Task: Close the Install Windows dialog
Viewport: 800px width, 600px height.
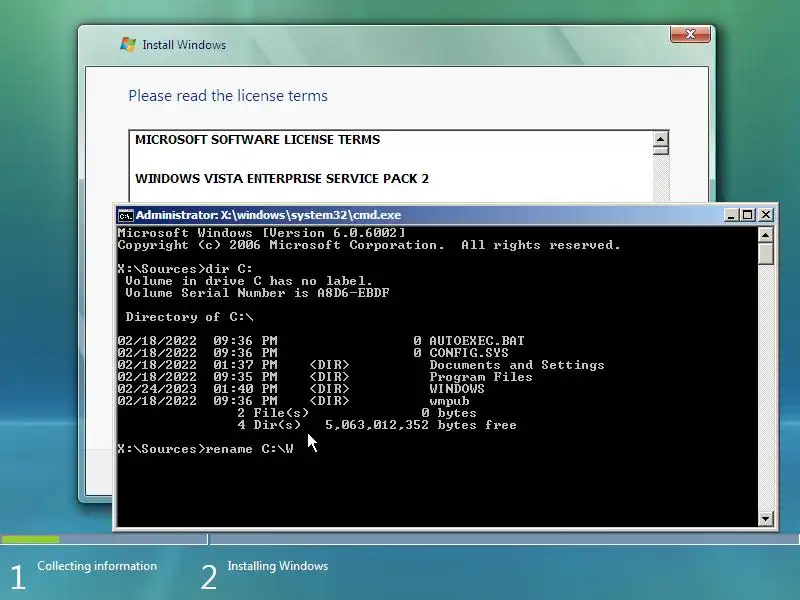Action: tap(690, 34)
